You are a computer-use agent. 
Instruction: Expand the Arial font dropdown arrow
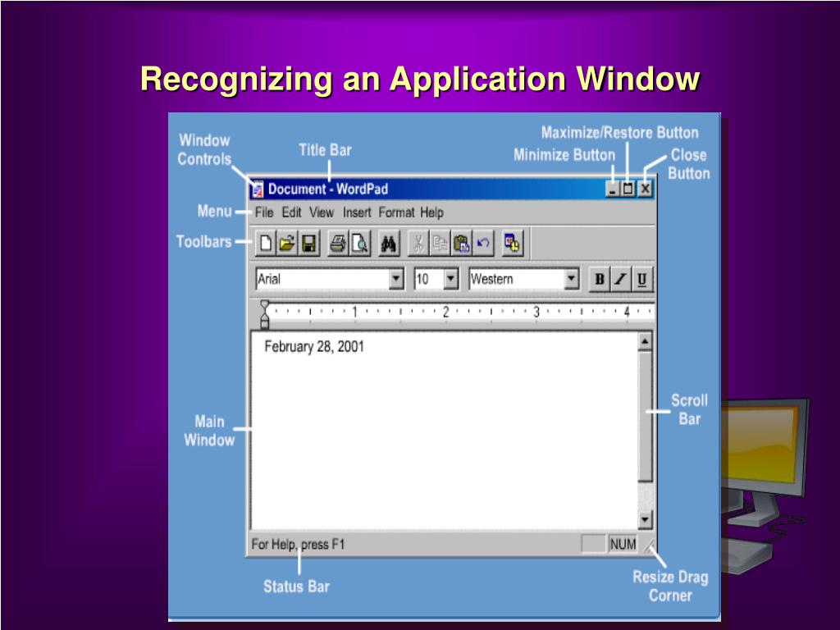(x=396, y=279)
